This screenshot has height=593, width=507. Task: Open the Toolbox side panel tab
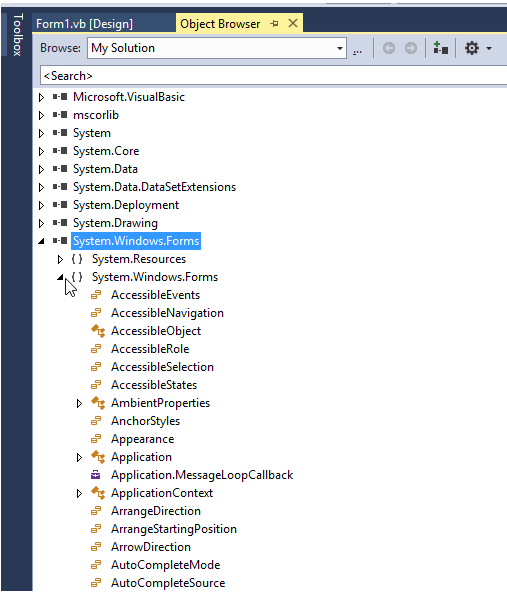pyautogui.click(x=17, y=35)
